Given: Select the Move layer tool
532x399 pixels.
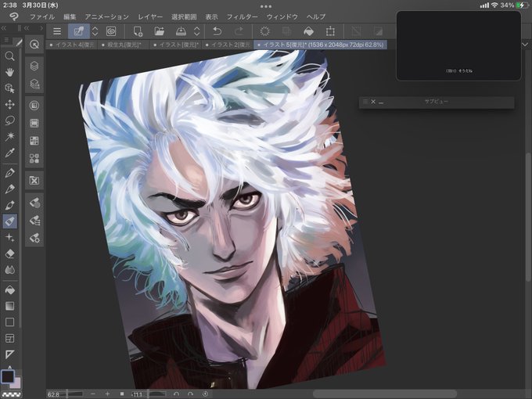Looking at the screenshot, I should (9, 104).
